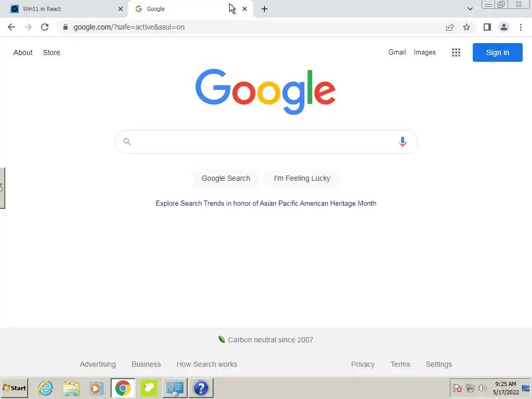Share this page using the share icon
532x399 pixels.
coord(450,27)
